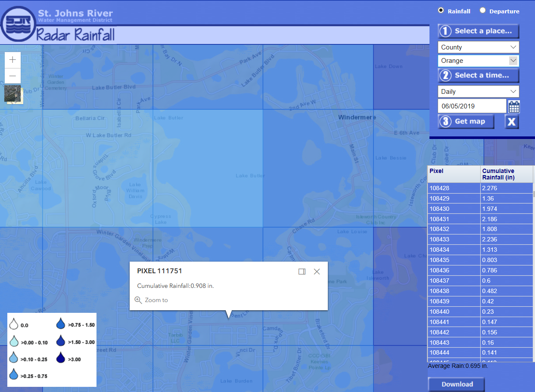Switch basemap using the imagery thumbnail
The image size is (535, 392).
pos(13,94)
